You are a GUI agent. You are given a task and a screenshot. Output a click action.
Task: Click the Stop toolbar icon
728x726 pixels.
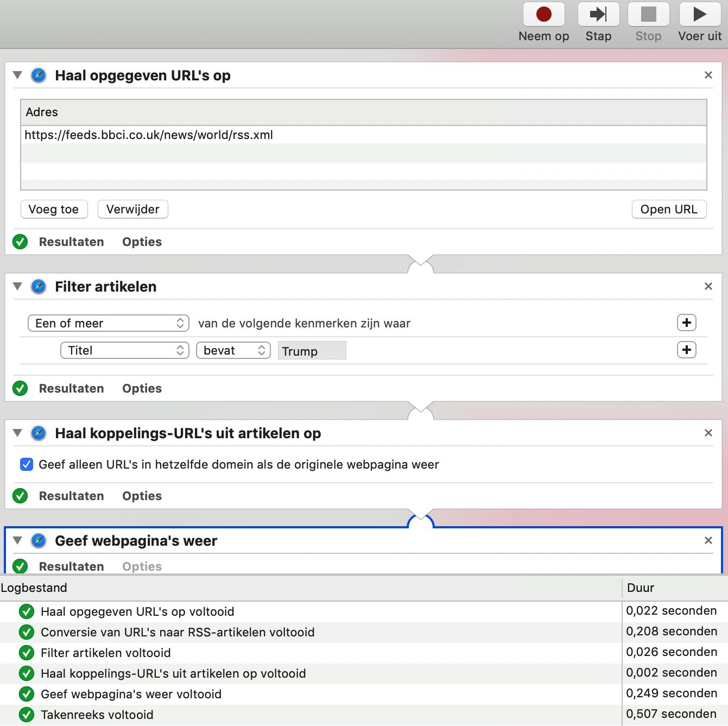(648, 15)
